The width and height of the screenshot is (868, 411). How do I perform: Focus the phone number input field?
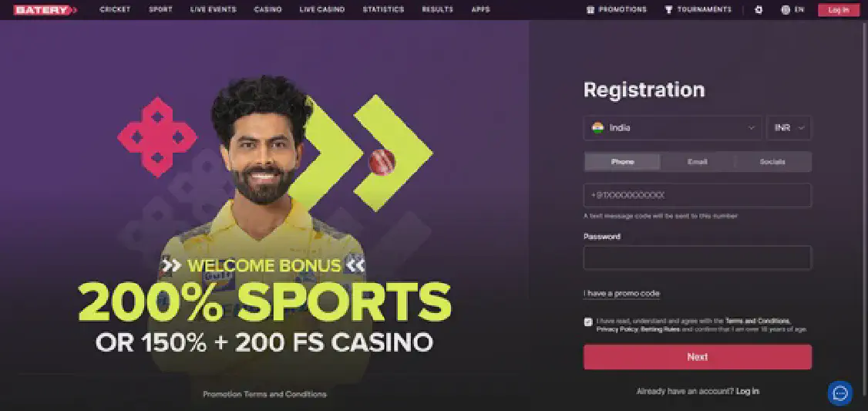(698, 196)
